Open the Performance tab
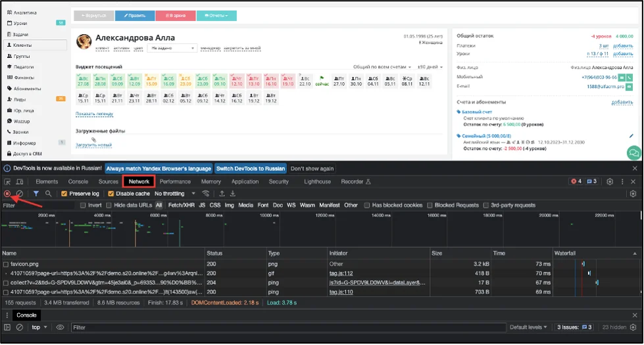 coord(175,182)
